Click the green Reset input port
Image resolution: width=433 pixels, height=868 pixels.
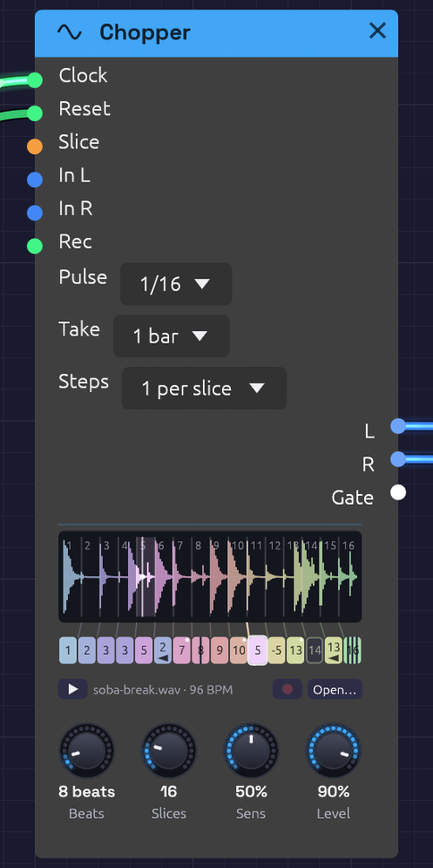[35, 114]
